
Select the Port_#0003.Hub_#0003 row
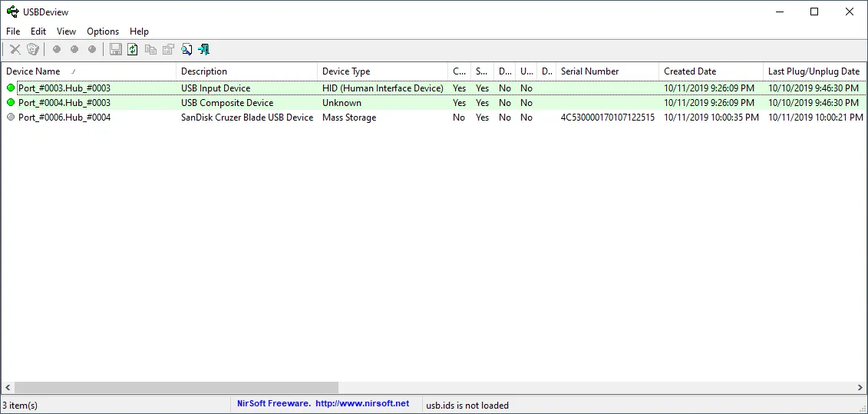pyautogui.click(x=434, y=88)
